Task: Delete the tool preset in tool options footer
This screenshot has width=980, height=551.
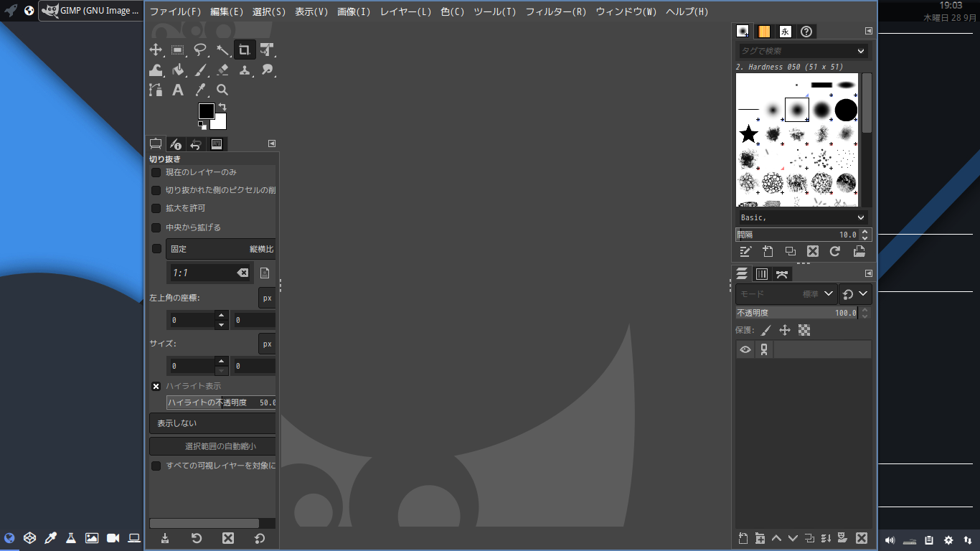Action: tap(228, 538)
